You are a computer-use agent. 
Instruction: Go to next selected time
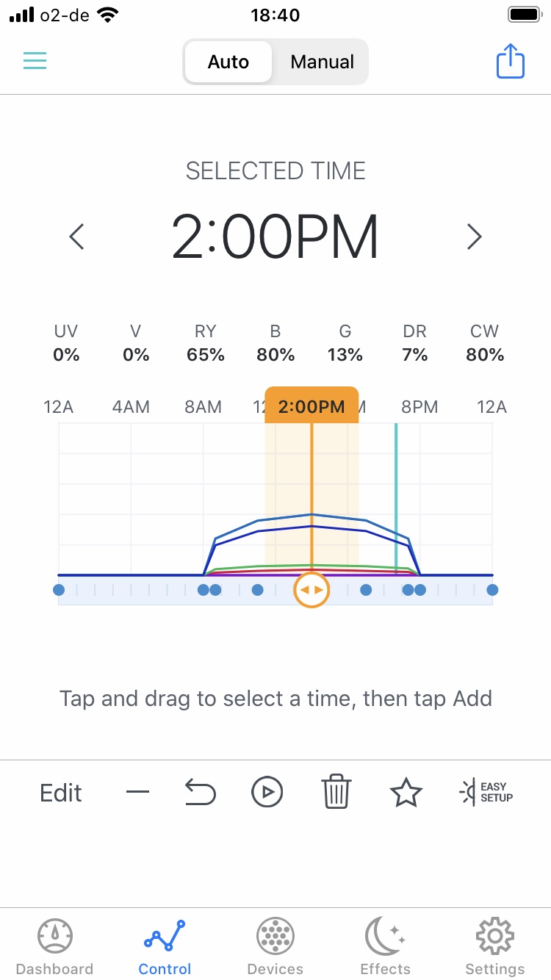pos(475,237)
